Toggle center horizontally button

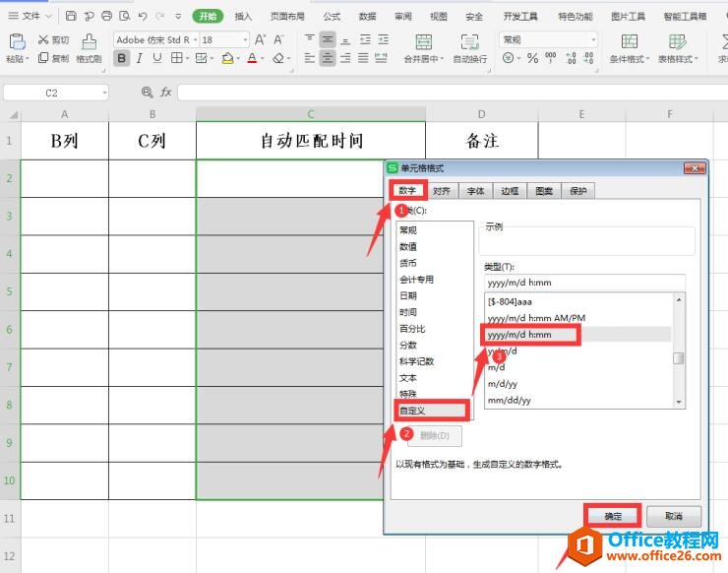click(x=328, y=58)
